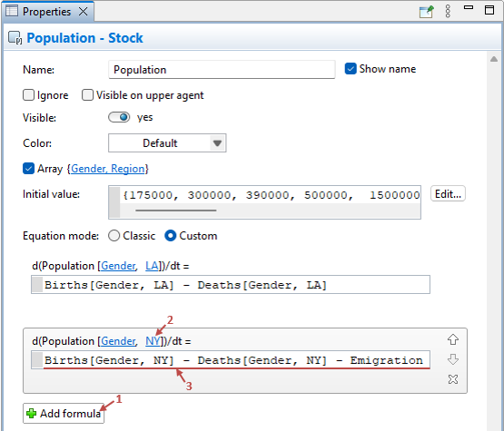Open the view menu three-dots icon
This screenshot has height=431, width=504.
click(448, 11)
